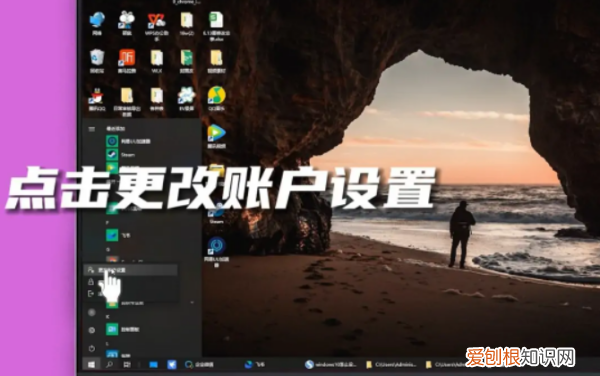Open the Tencent Video desktop shortcut

point(216,136)
